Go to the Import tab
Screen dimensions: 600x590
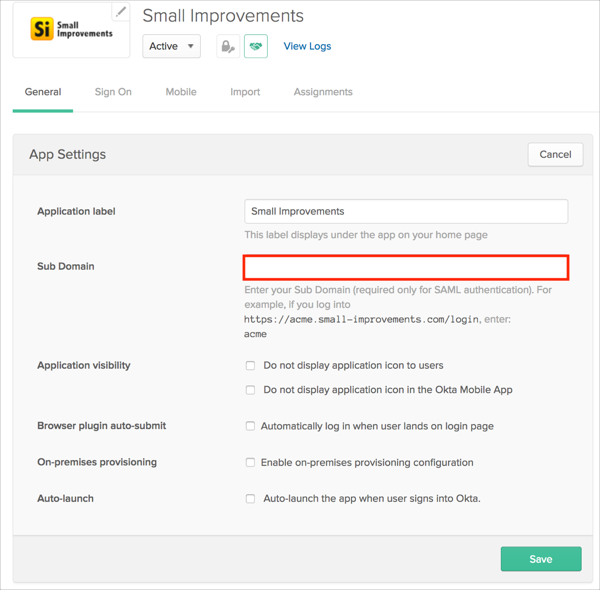click(245, 92)
